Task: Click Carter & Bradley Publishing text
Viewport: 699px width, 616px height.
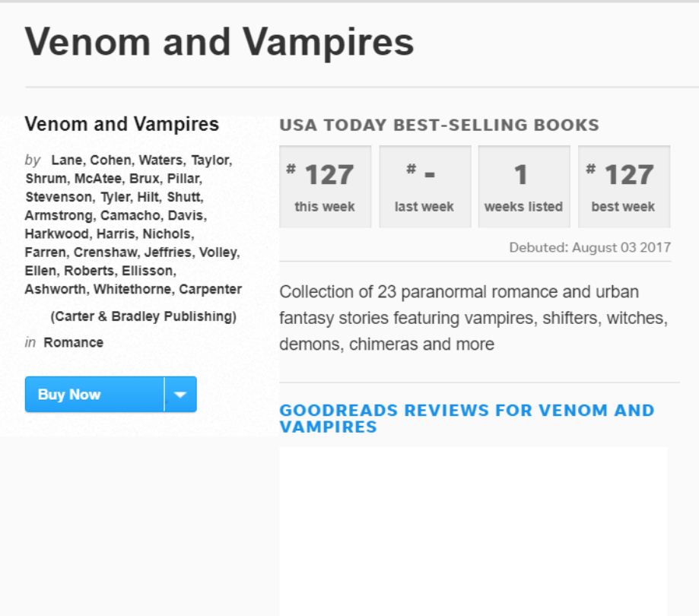Action: pos(143,316)
